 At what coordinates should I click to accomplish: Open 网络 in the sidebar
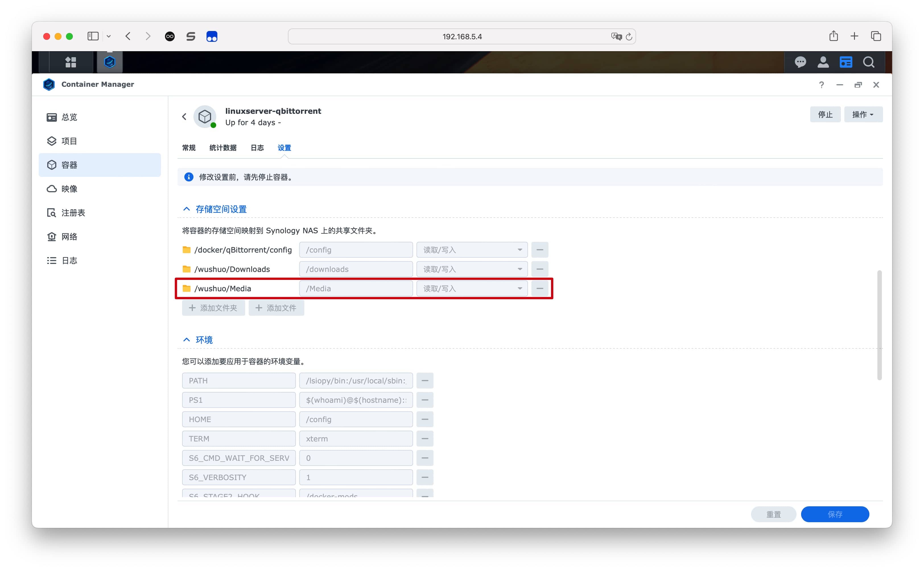pos(100,237)
